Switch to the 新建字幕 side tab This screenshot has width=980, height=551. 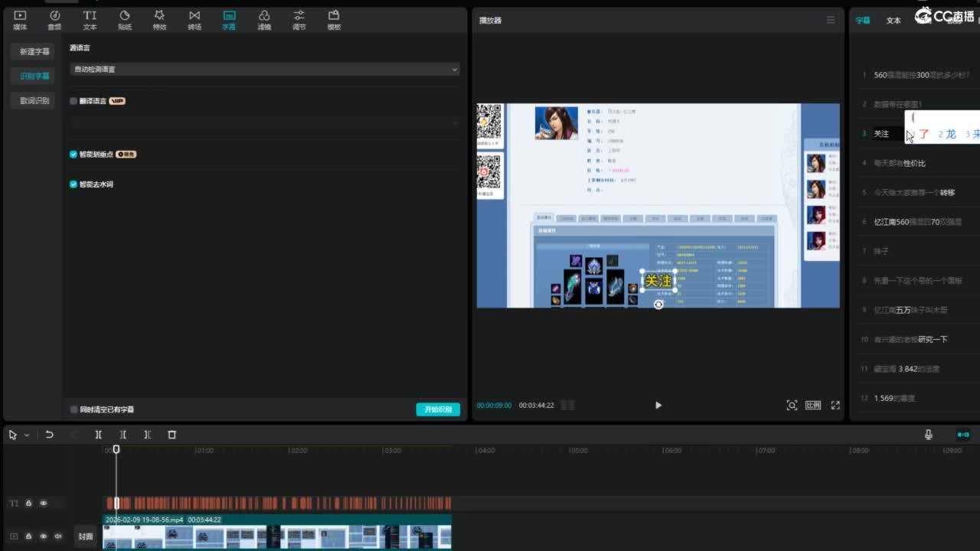(x=34, y=52)
